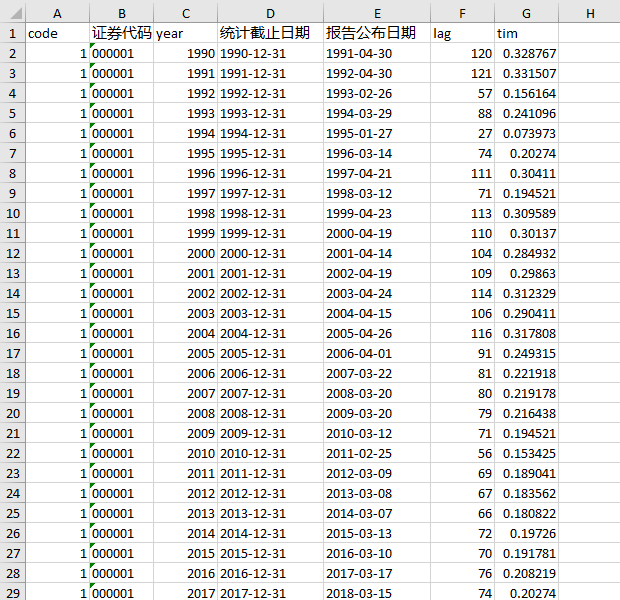Viewport: 620px width, 600px height.
Task: Select column B header
Action: tap(122, 13)
